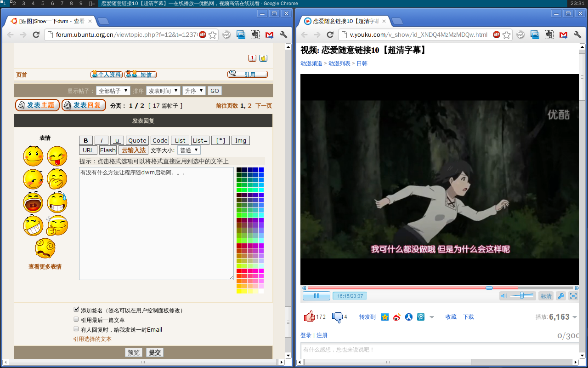This screenshot has width=588, height=368.
Task: Open 文字大小 font size dropdown
Action: 189,150
